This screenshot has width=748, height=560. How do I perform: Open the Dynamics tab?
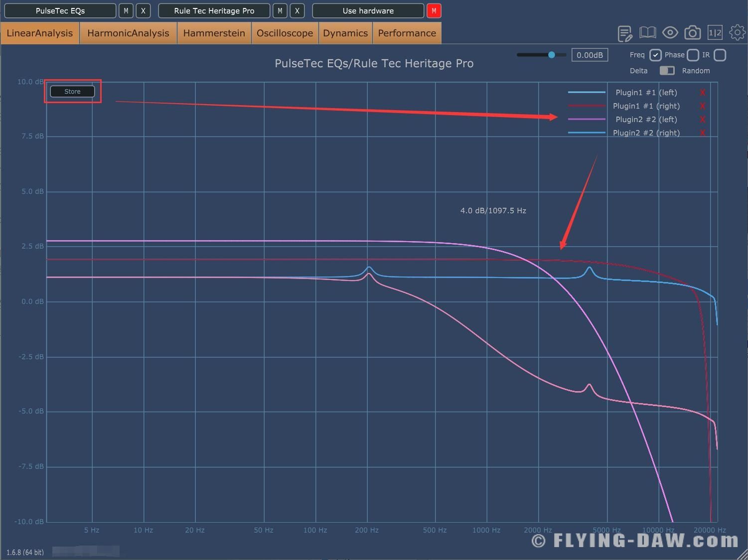click(345, 33)
